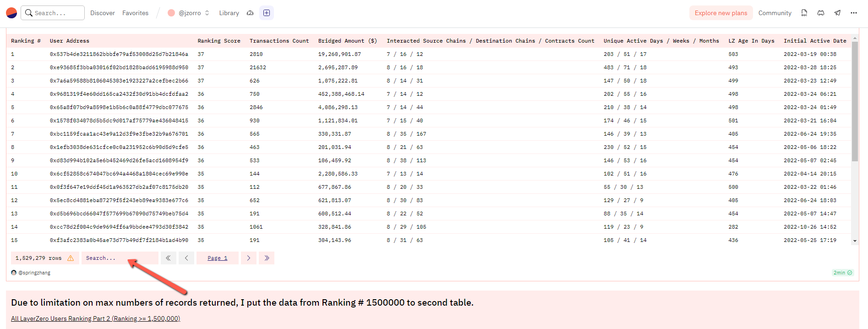Click the Page 1 indicator
The width and height of the screenshot is (868, 329).
(x=218, y=258)
